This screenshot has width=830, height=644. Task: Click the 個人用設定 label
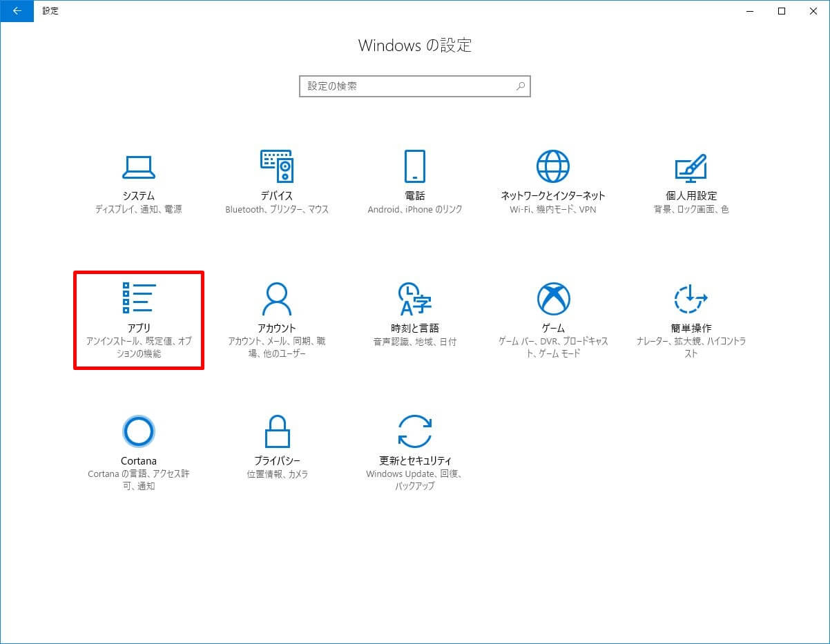tap(691, 196)
